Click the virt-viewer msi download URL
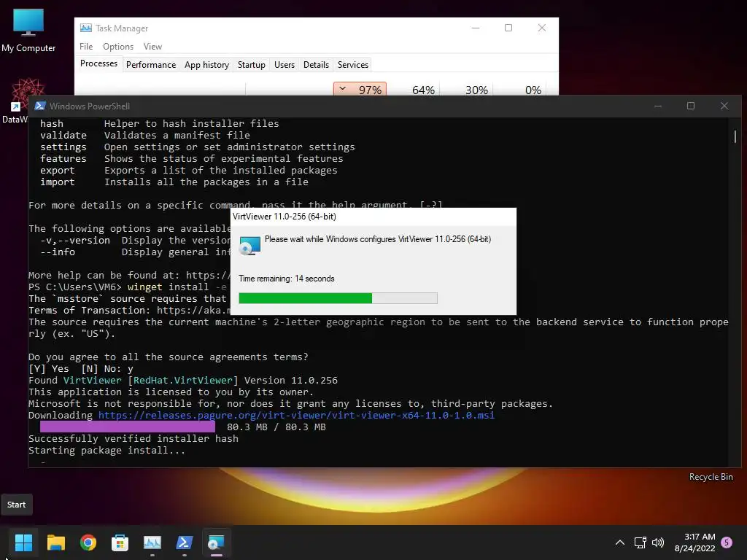This screenshot has width=747, height=560. (x=296, y=415)
